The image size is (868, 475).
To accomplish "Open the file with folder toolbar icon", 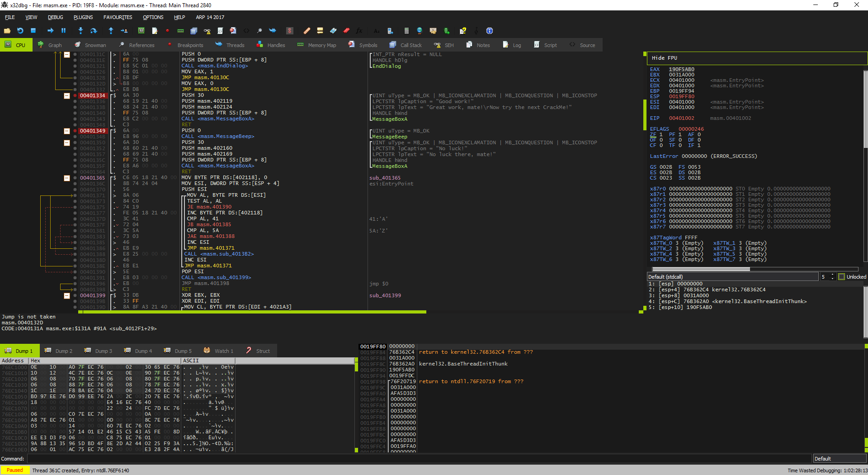I will click(7, 31).
